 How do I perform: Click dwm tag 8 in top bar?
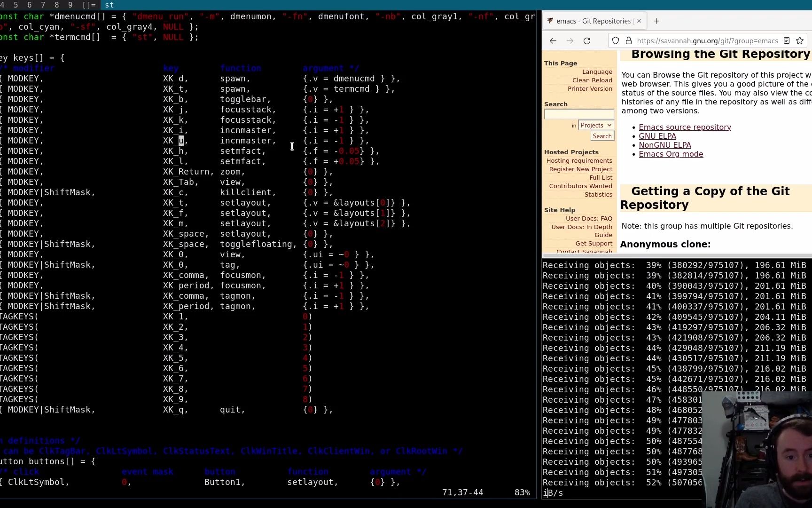(x=57, y=5)
